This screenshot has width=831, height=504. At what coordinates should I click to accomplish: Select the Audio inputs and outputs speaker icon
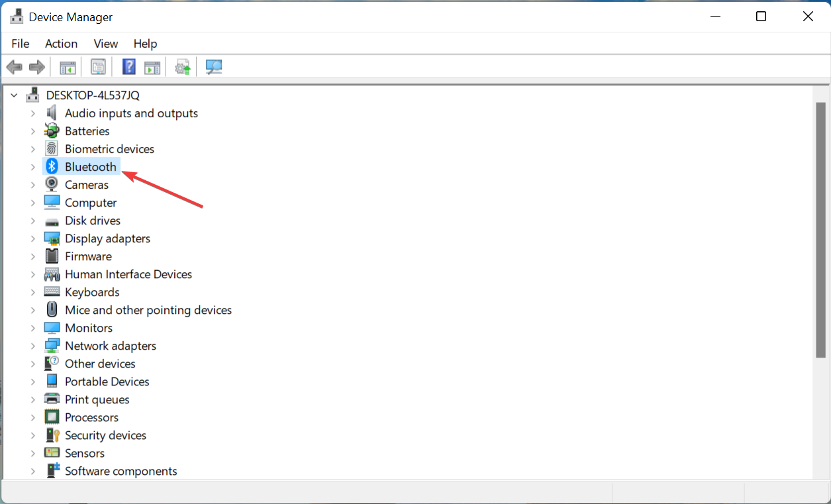[52, 113]
